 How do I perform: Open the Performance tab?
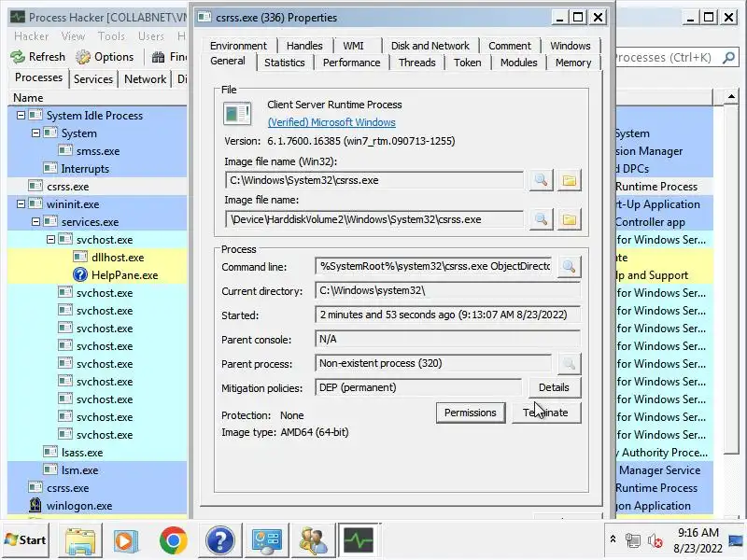click(x=352, y=63)
